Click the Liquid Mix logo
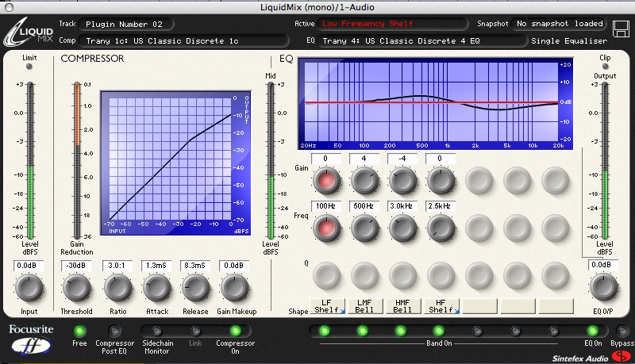This screenshot has height=364, width=635. [29, 32]
